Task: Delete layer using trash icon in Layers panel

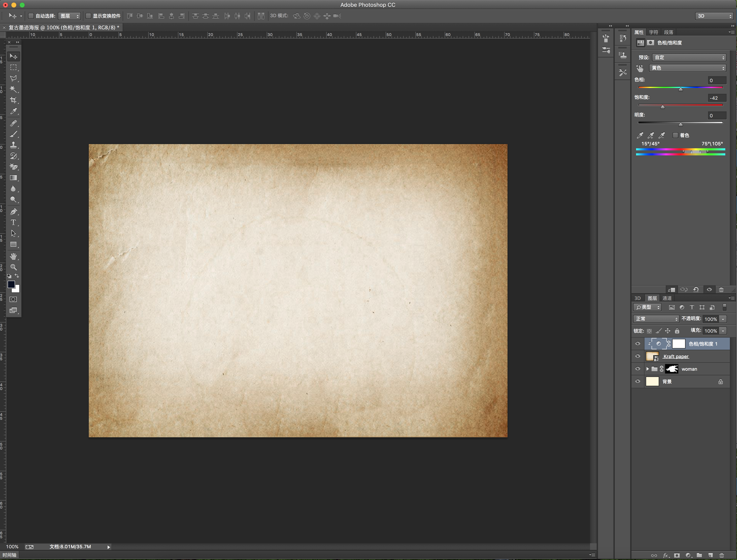Action: coord(722,555)
